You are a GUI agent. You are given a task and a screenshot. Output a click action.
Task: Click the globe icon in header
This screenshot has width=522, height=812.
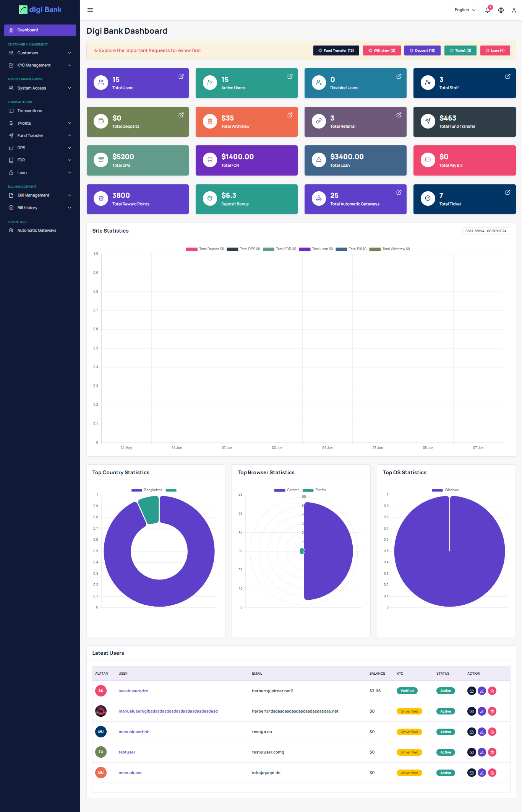[501, 10]
